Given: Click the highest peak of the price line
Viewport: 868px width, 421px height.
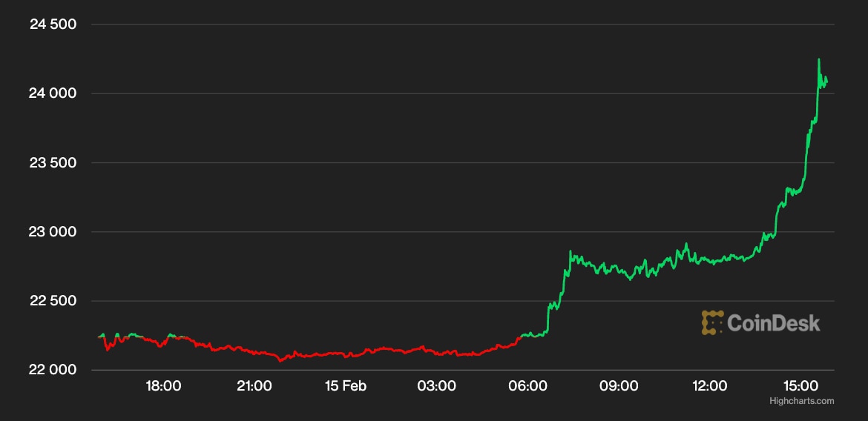Looking at the screenshot, I should coord(819,59).
